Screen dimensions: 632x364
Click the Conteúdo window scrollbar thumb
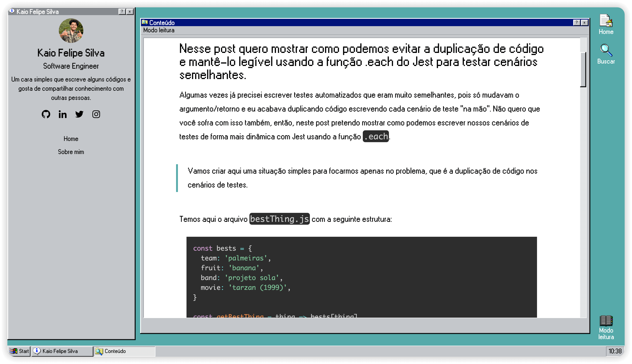[x=583, y=69]
